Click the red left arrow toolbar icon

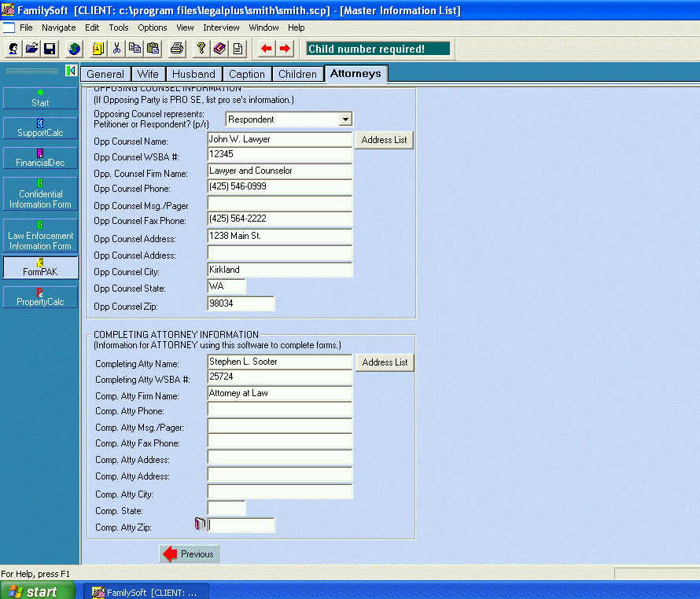(x=267, y=49)
